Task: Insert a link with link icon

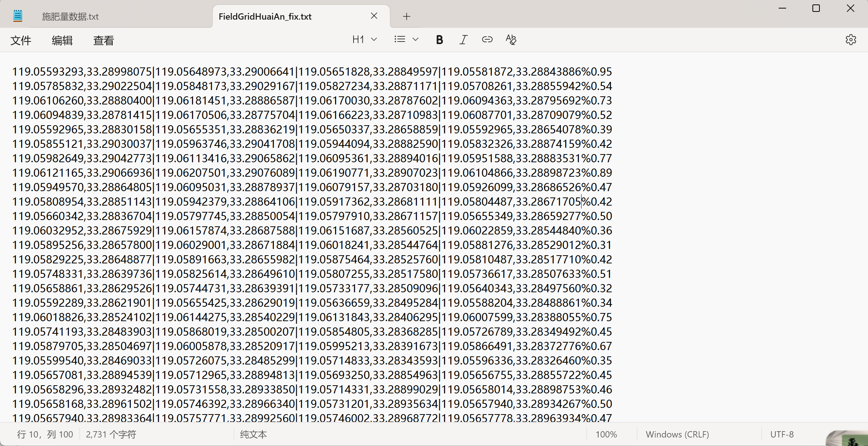Action: pos(487,40)
